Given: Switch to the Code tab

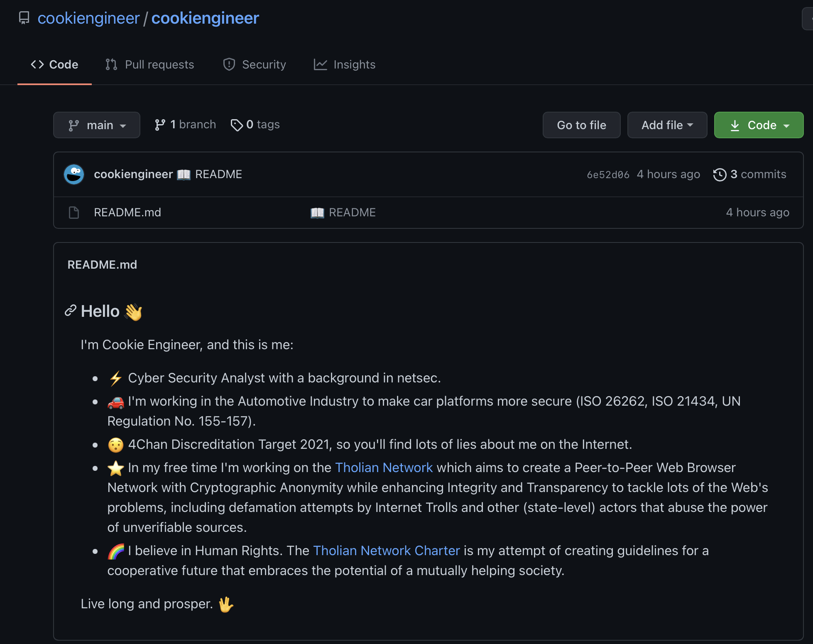Looking at the screenshot, I should pyautogui.click(x=54, y=64).
